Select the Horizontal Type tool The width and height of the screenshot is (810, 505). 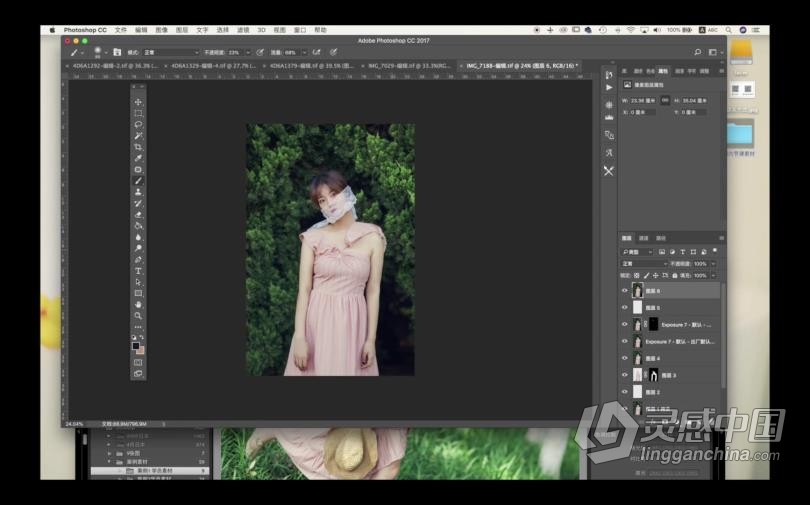point(138,271)
